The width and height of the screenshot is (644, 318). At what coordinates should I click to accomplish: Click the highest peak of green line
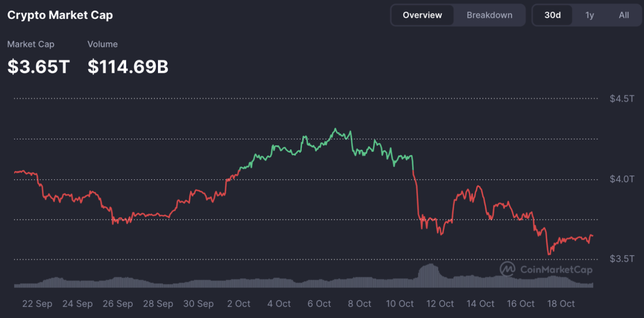[335, 129]
